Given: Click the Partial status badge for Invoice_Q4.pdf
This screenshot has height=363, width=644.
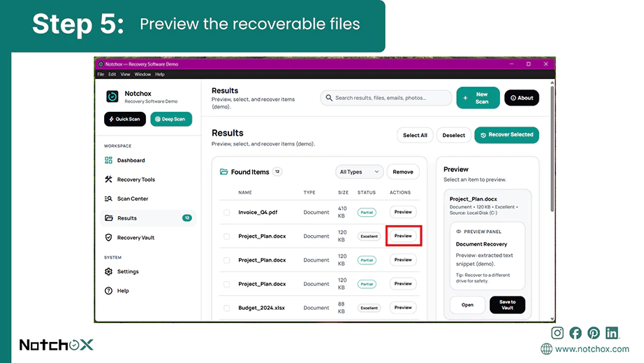Looking at the screenshot, I should (367, 213).
